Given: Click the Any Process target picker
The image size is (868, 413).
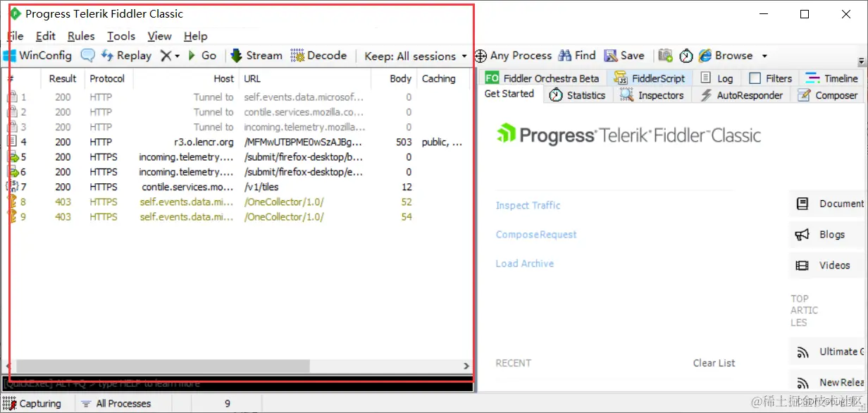Looking at the screenshot, I should tap(514, 56).
